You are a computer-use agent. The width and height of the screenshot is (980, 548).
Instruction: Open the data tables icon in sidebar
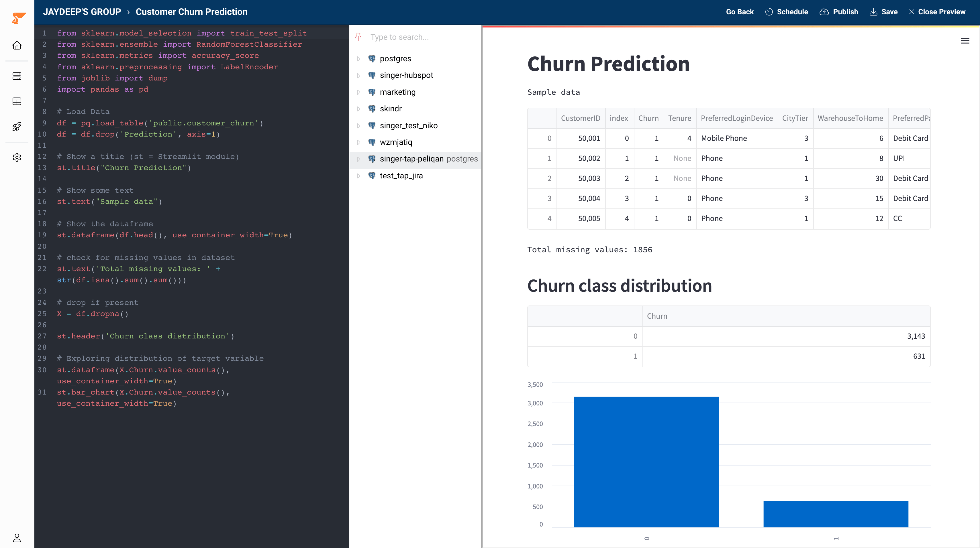point(17,101)
